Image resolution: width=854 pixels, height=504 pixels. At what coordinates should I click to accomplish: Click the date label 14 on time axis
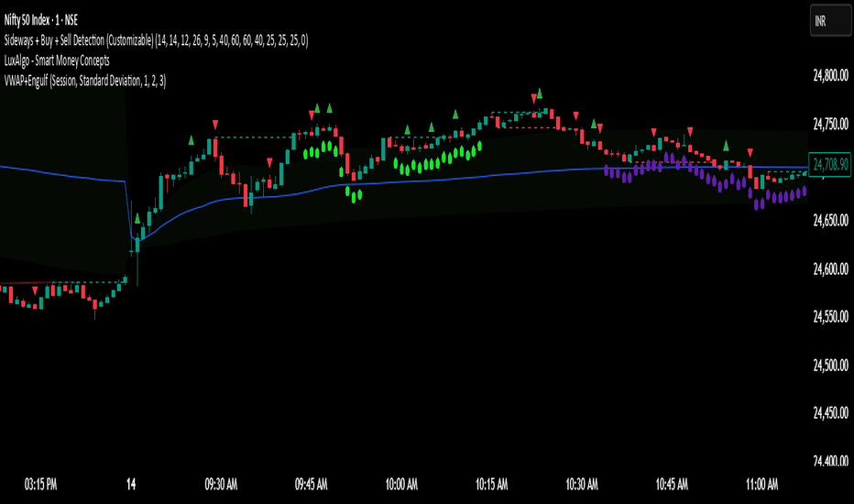pyautogui.click(x=131, y=484)
